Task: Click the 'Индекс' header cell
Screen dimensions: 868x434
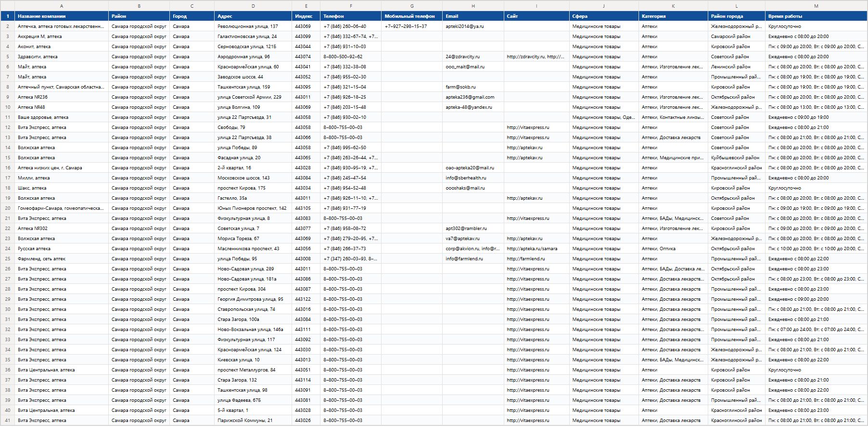Action: click(x=306, y=16)
